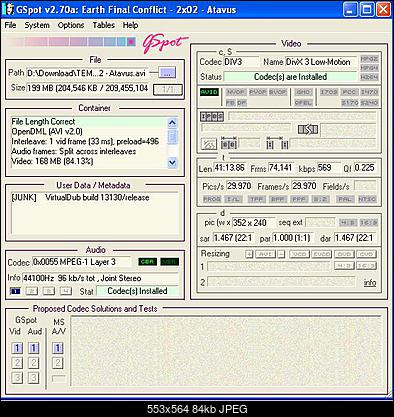Click the graph chart icon in Video panel
394x417 pixels.
pyautogui.click(x=209, y=144)
